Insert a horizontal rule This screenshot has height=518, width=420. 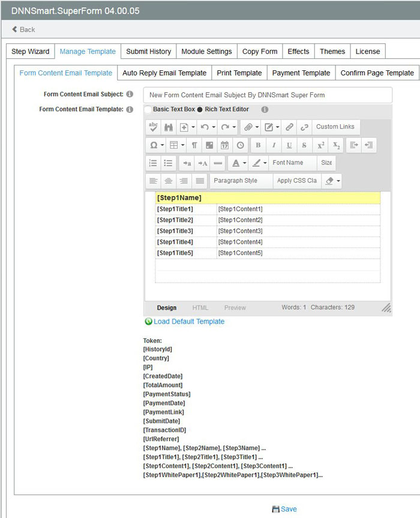(x=218, y=163)
